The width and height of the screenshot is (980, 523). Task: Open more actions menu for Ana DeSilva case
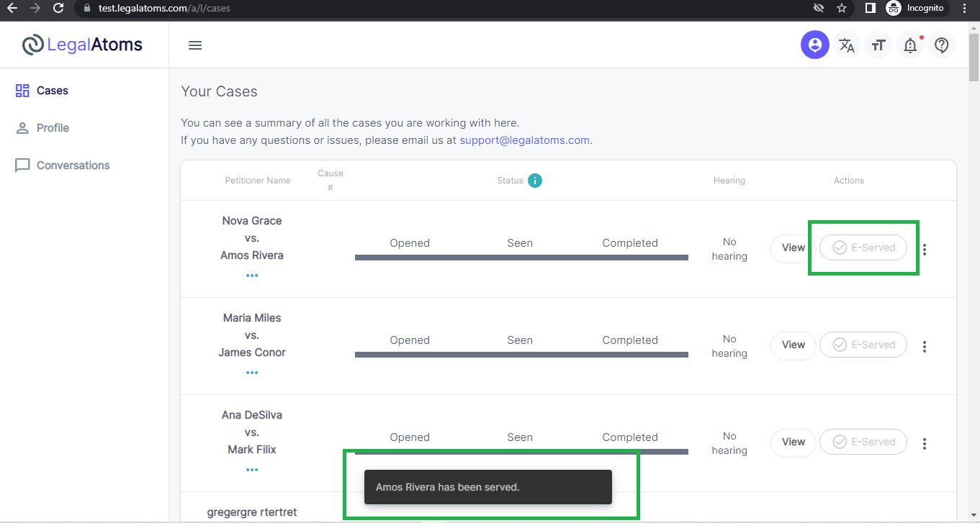(x=925, y=444)
